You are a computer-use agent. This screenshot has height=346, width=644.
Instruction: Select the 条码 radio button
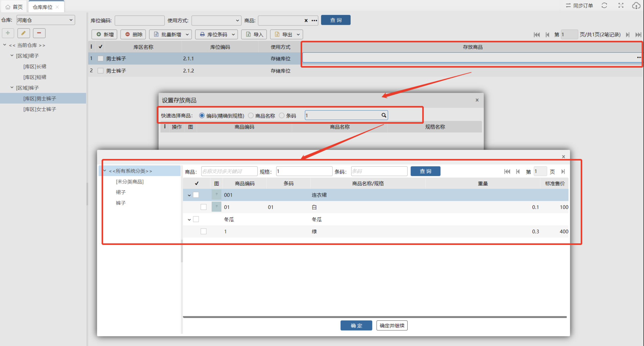tap(282, 116)
